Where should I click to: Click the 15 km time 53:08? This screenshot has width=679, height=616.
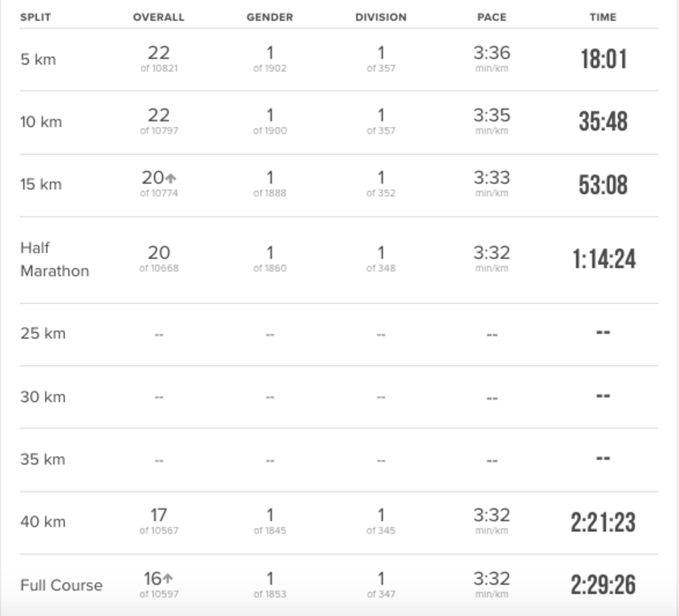pos(603,184)
